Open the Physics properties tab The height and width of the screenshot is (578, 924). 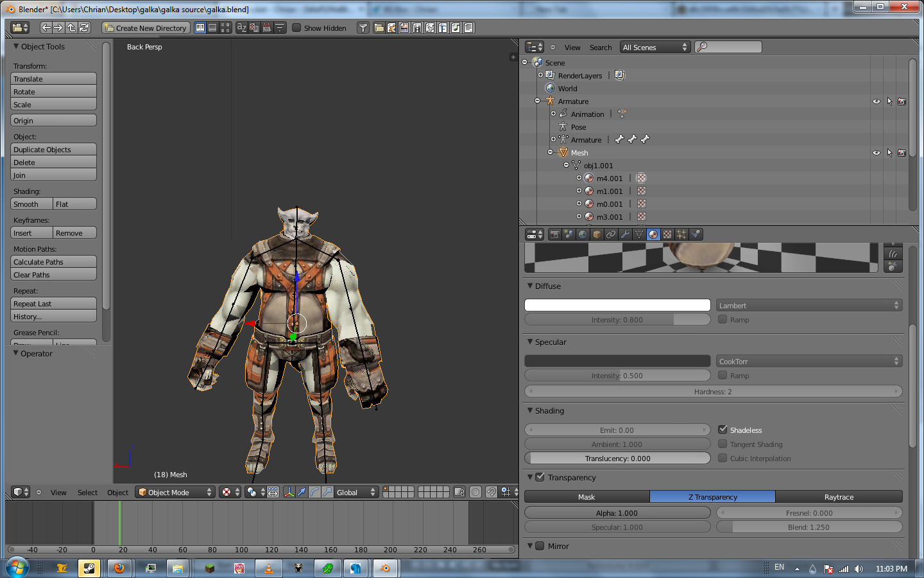pos(696,234)
